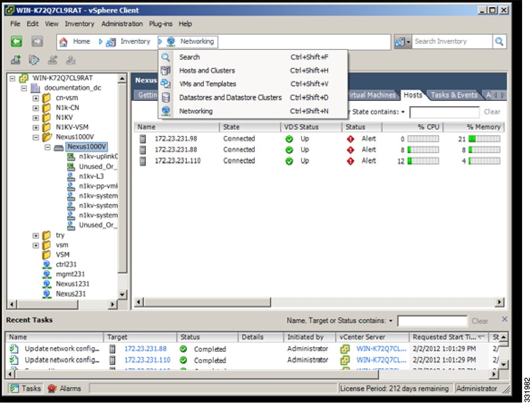Collapse the documentation_dc node
The image size is (532, 403).
coord(24,89)
